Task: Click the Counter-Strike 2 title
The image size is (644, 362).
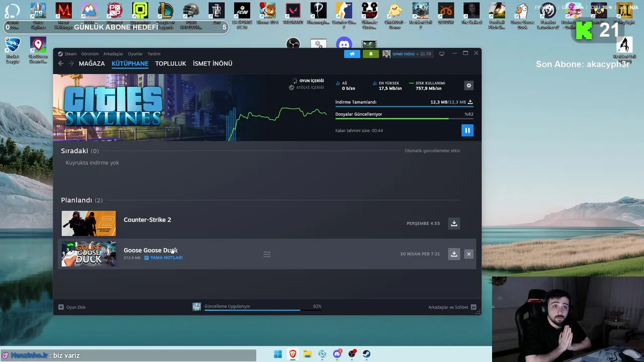Action: [x=147, y=220]
